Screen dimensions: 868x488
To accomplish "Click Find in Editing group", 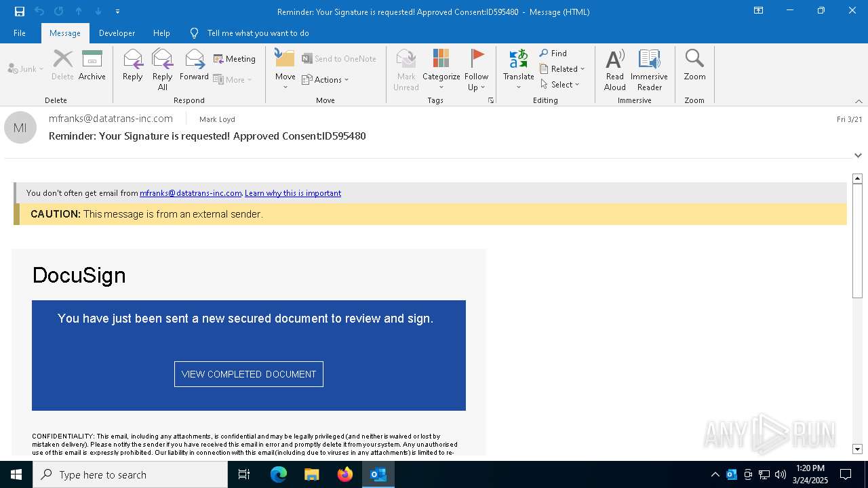I will pos(553,53).
